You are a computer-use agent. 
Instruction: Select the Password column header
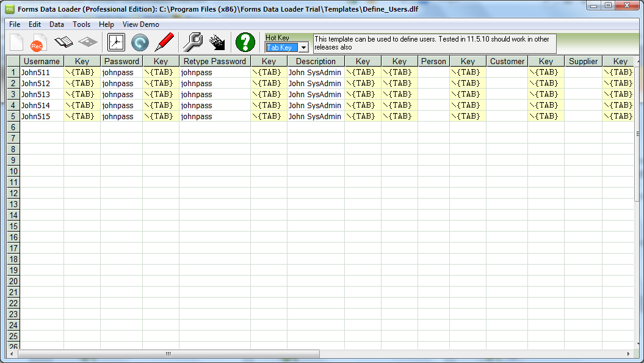click(x=121, y=61)
